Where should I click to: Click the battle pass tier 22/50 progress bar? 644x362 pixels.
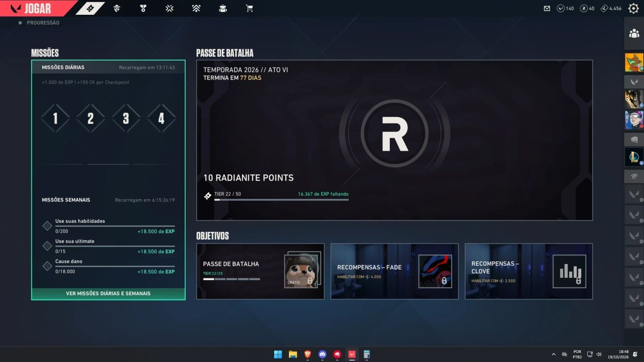click(281, 200)
